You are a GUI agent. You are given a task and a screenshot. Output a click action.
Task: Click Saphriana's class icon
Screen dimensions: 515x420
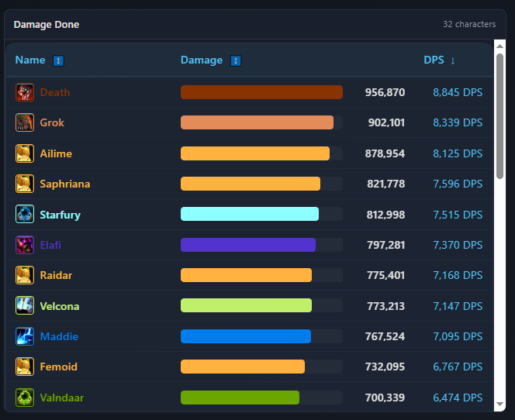click(25, 184)
